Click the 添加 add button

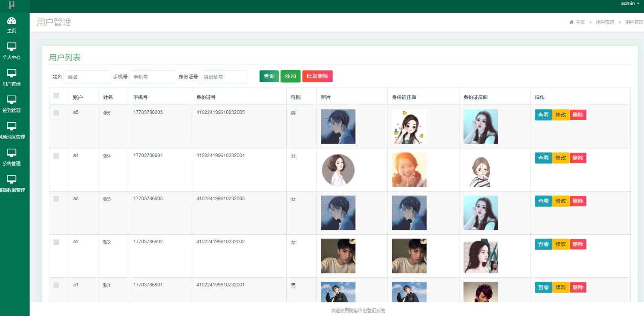[x=290, y=76]
